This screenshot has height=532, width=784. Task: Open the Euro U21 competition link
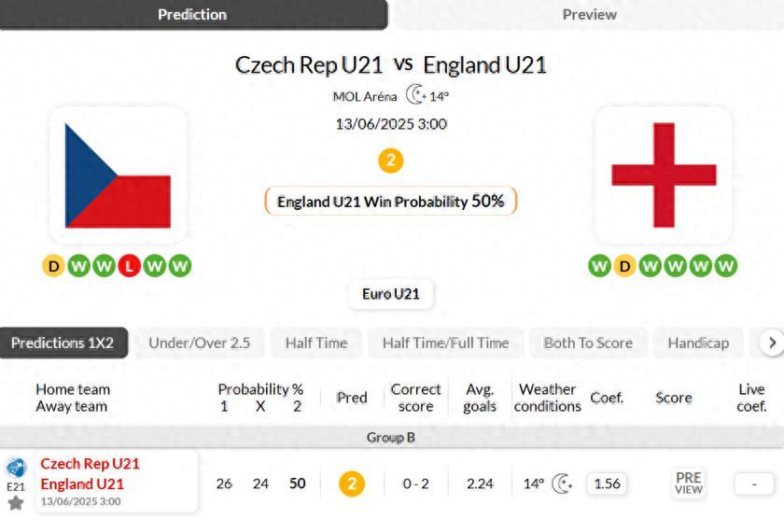coord(390,294)
